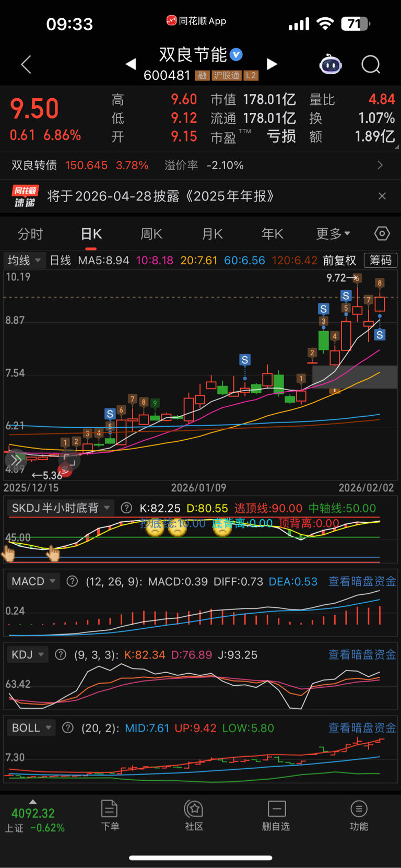This screenshot has height=868, width=401.
Task: Open help icon beside BOLL
Action: click(x=68, y=728)
